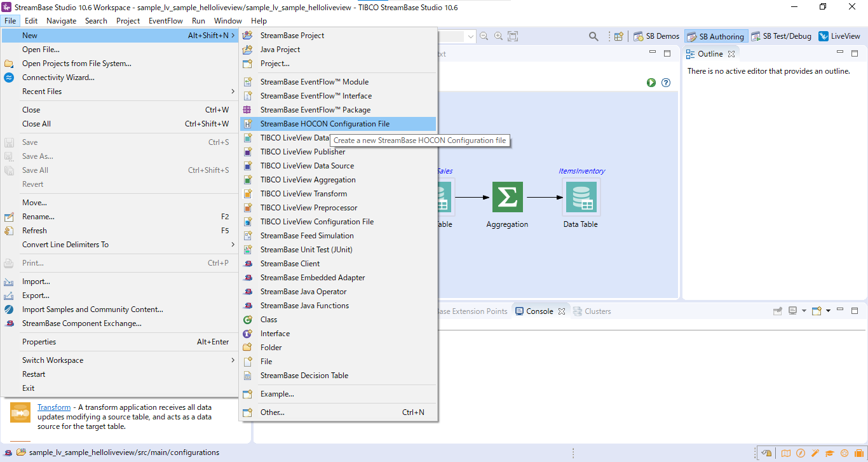The height and width of the screenshot is (462, 868).
Task: Open the Transform hyperlink
Action: (x=54, y=407)
